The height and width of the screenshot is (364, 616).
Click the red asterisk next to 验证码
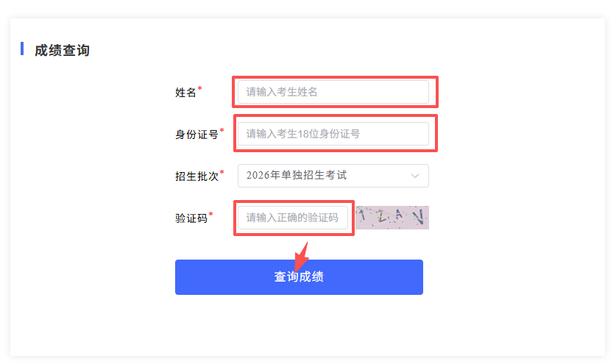pos(210,214)
